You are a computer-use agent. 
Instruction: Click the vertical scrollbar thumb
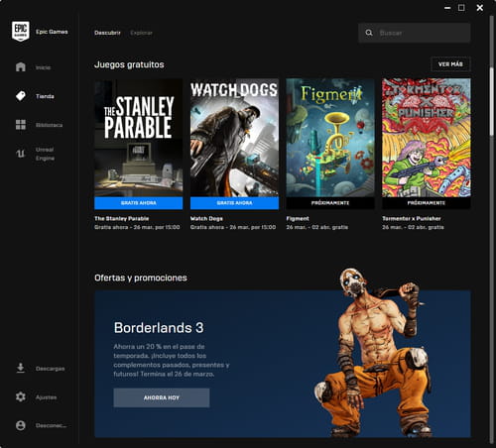coord(491,101)
